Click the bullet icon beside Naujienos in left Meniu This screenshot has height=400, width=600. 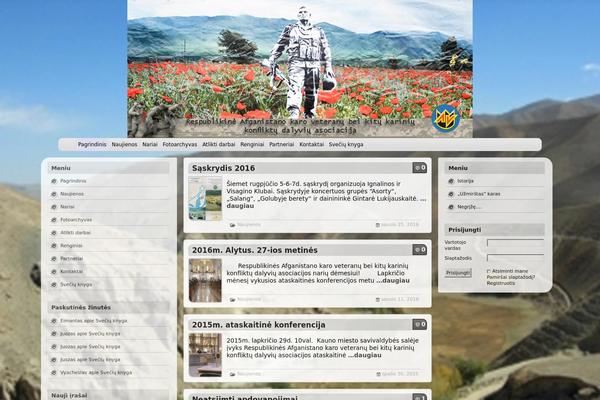tap(54, 194)
